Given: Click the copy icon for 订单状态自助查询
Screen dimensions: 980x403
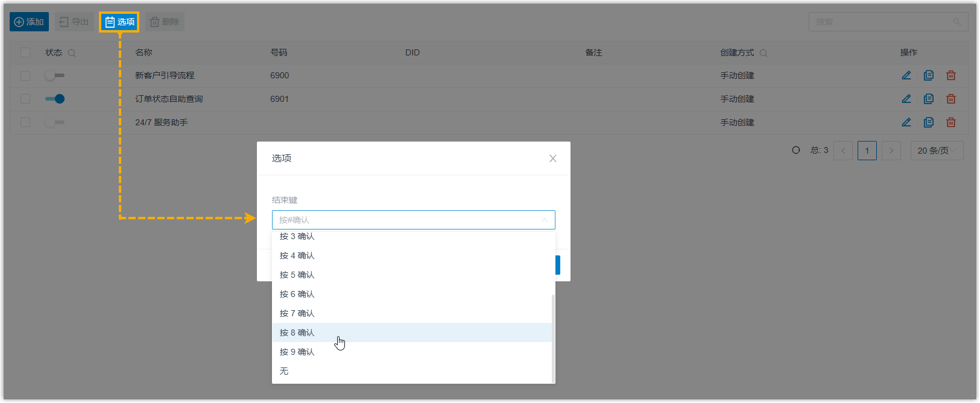Looking at the screenshot, I should point(928,99).
